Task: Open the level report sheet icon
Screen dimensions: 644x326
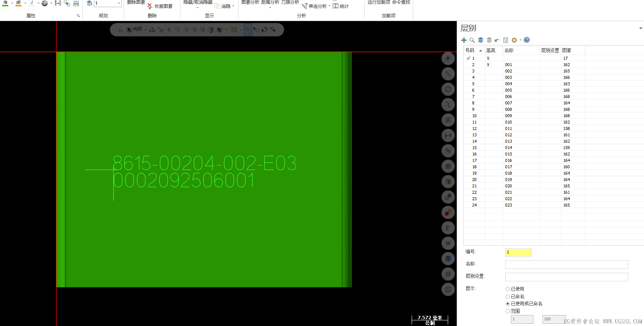Action: 506,40
